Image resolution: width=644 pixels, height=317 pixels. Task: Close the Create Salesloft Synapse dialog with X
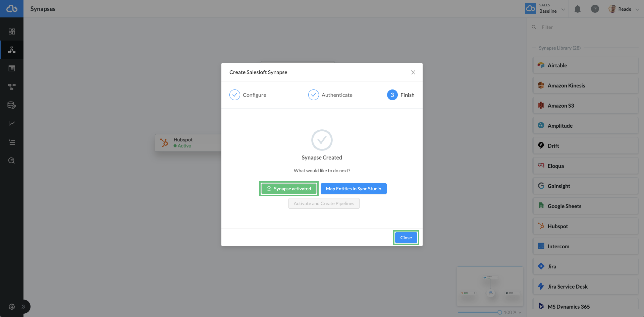(413, 72)
